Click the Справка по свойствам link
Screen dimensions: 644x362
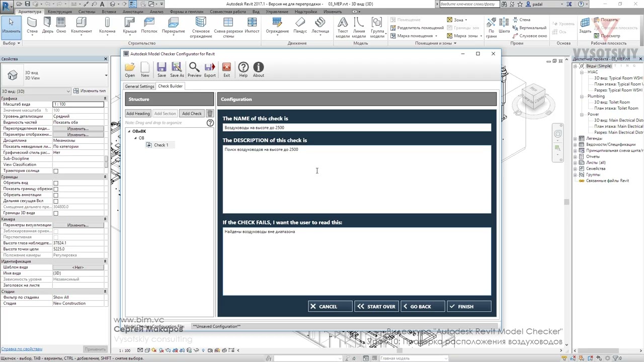point(22,349)
